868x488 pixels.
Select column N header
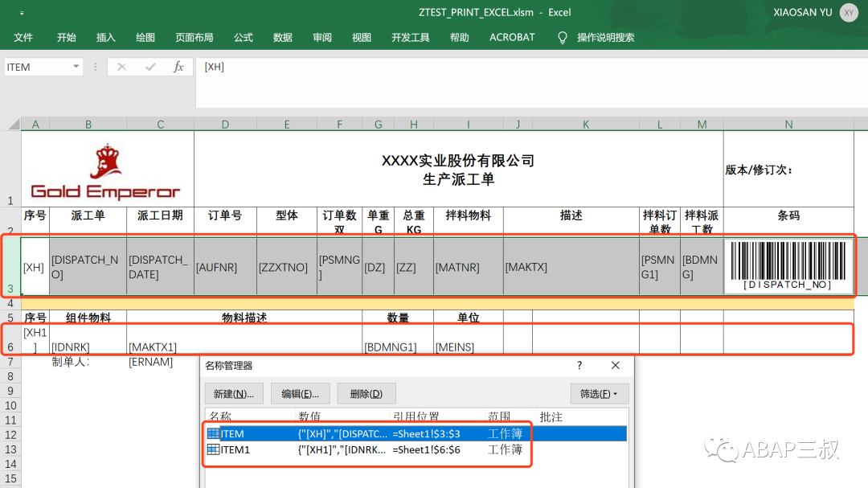click(788, 125)
